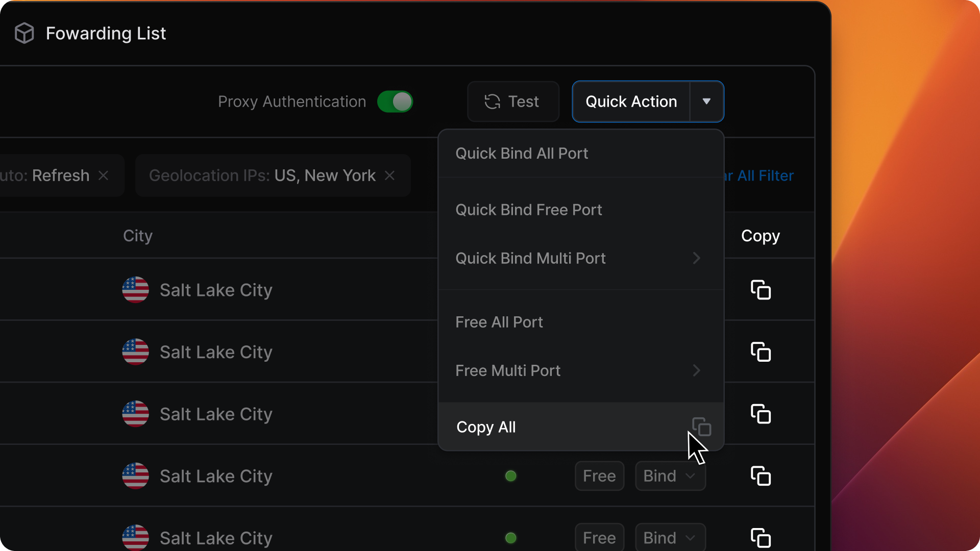
Task: Remove the Auto Refresh filter chip
Action: click(104, 176)
